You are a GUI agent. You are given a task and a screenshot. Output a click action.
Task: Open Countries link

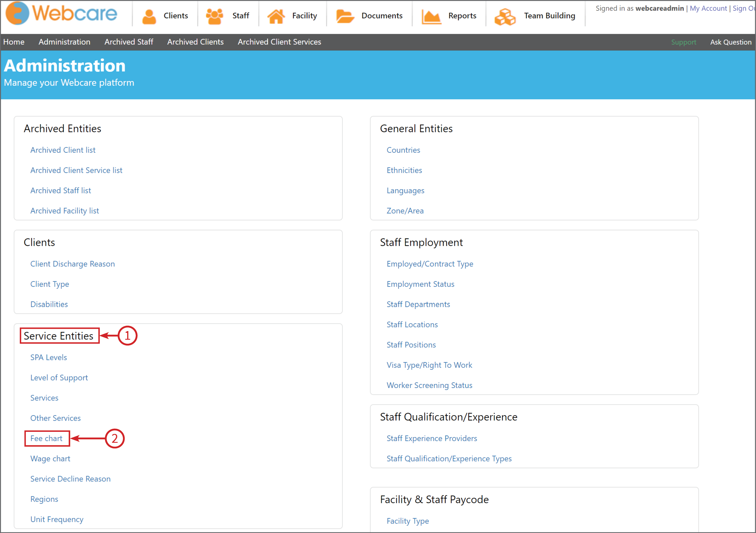pyautogui.click(x=403, y=150)
